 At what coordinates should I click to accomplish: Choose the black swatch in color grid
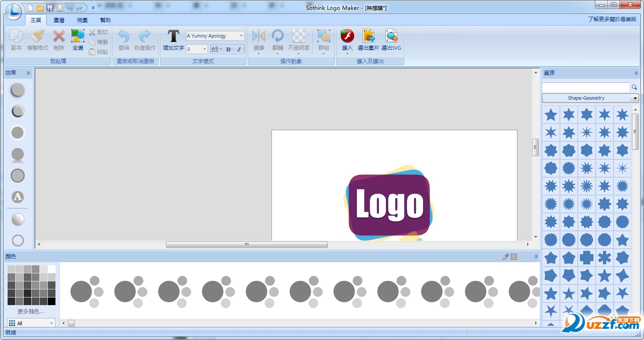point(51,301)
